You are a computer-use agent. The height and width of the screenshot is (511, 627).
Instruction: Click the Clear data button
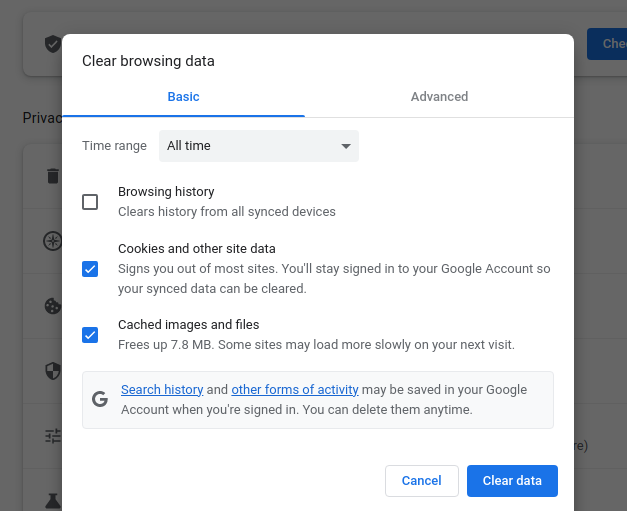point(512,481)
